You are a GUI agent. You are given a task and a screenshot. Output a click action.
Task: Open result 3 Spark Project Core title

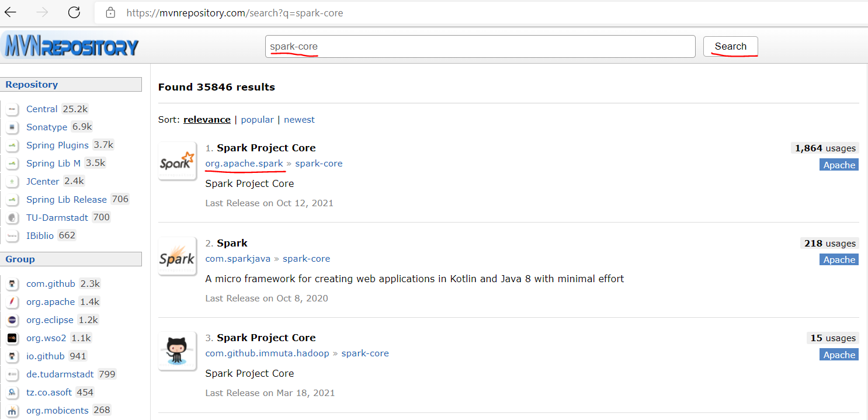click(x=266, y=338)
